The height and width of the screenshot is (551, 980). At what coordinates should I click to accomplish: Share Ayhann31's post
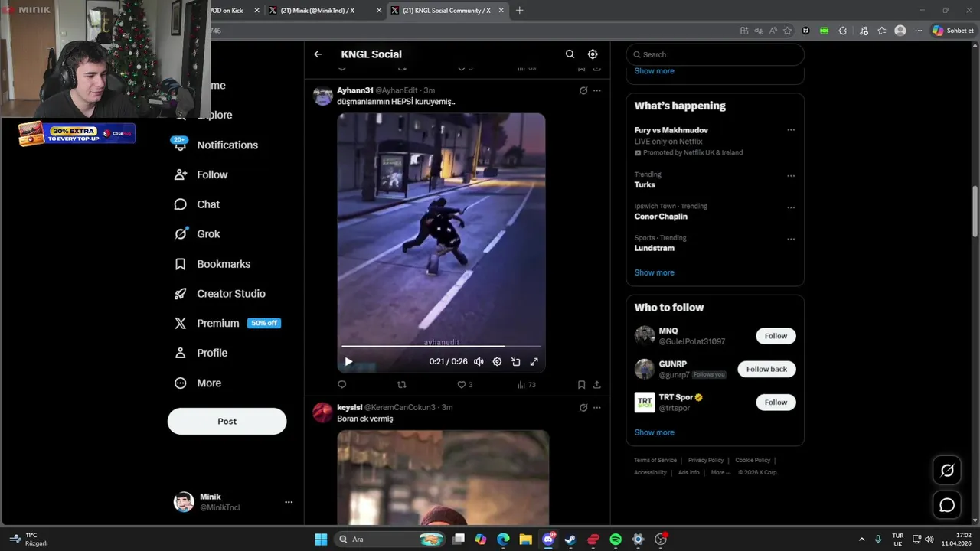click(597, 385)
